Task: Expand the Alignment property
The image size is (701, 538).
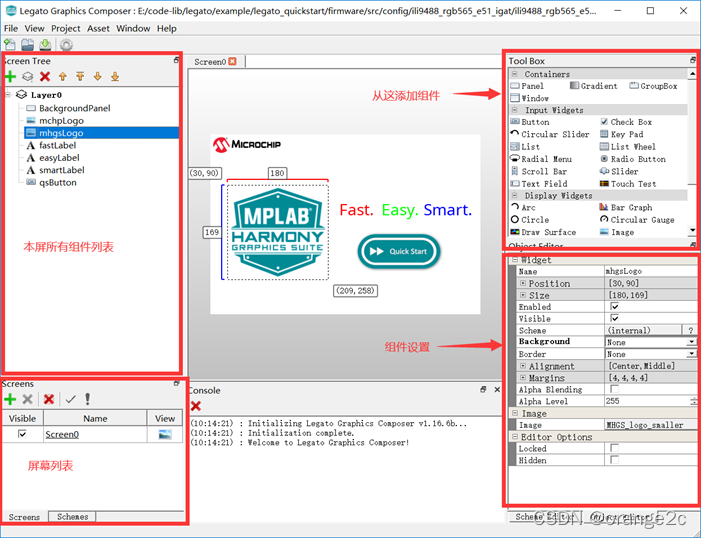Action: click(x=523, y=366)
